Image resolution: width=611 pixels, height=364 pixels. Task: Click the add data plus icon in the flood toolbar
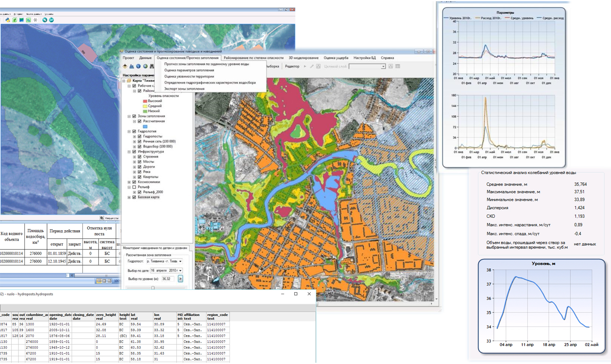125,66
